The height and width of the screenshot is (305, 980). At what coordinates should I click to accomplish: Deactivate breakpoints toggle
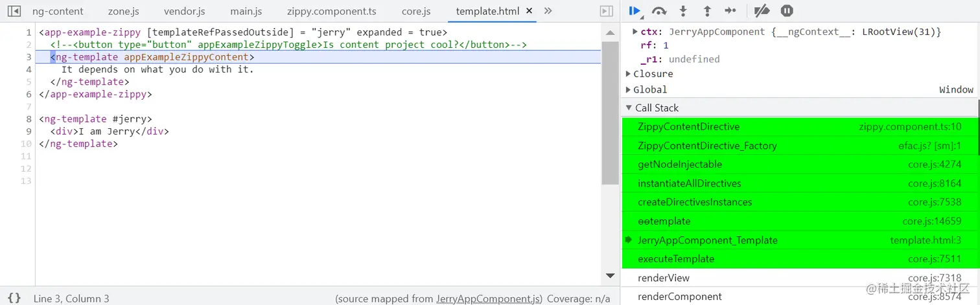pos(762,10)
